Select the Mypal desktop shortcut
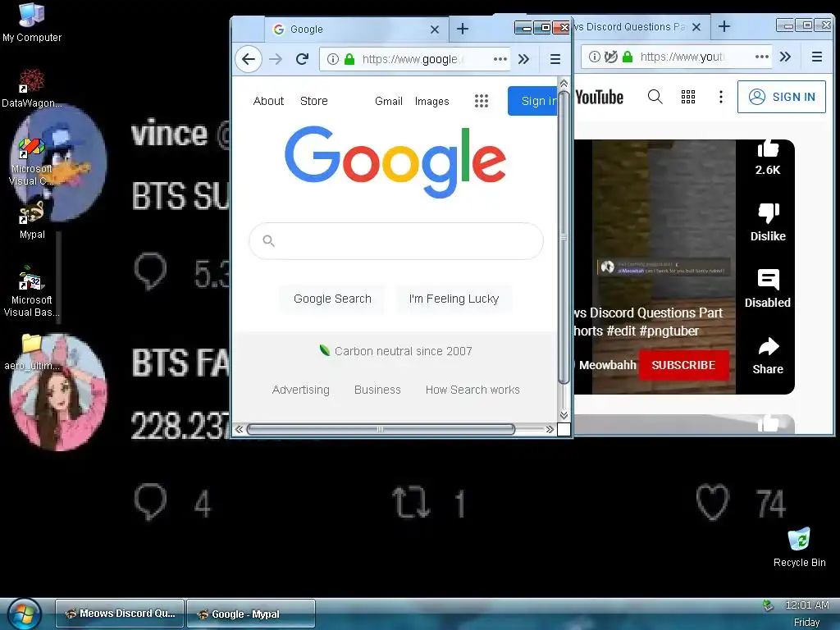 point(32,220)
